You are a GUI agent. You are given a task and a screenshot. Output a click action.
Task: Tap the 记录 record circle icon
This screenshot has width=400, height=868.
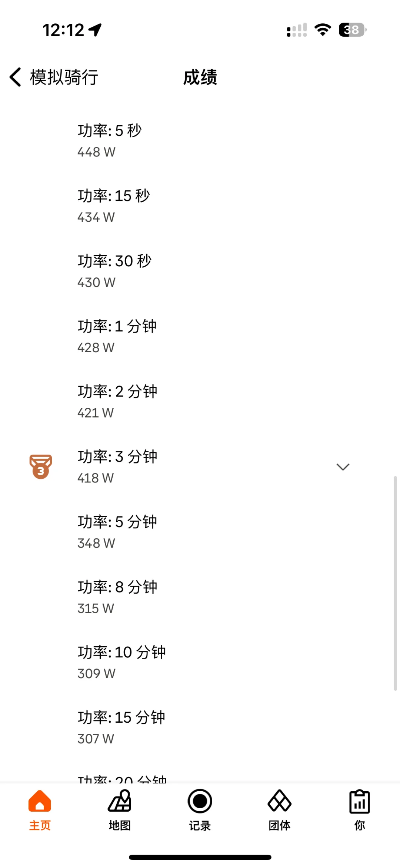coord(200,801)
